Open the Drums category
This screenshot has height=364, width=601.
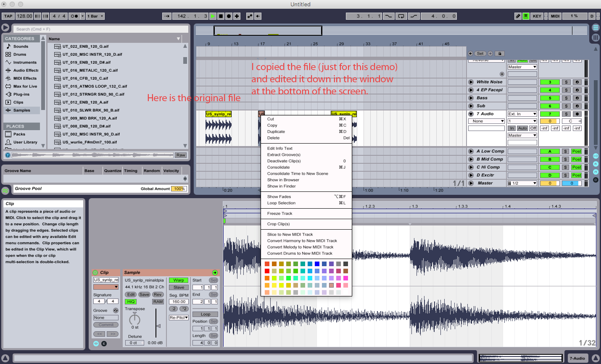coord(20,54)
